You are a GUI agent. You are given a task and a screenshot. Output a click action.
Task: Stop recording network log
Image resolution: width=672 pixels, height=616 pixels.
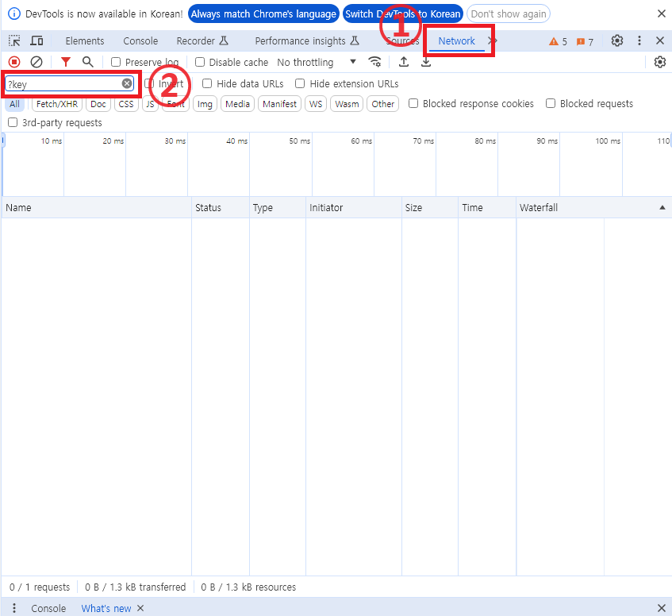click(14, 62)
